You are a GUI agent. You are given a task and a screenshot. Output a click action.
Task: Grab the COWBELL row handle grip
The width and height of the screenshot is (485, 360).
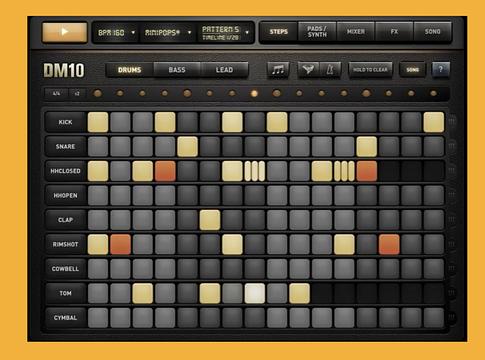452,268
